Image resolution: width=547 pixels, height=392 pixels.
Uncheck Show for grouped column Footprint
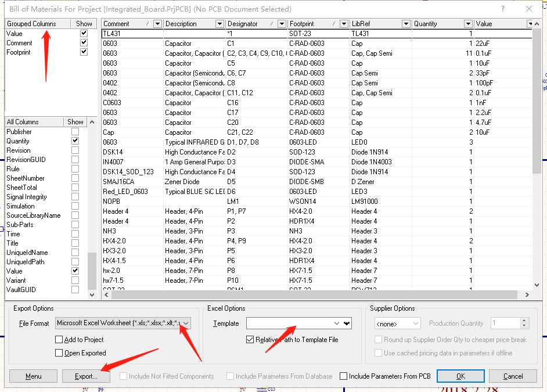84,52
